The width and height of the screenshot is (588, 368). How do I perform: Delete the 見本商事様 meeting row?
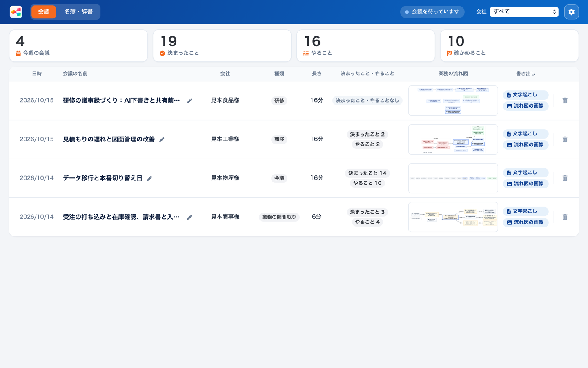pos(565,217)
